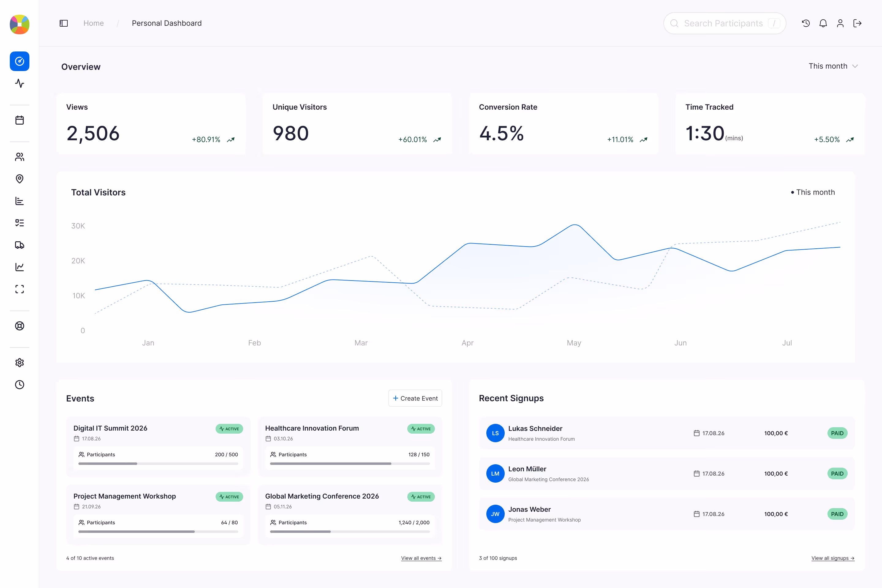Click the 4 of 10 active events text
Image resolution: width=882 pixels, height=588 pixels.
(x=90, y=558)
